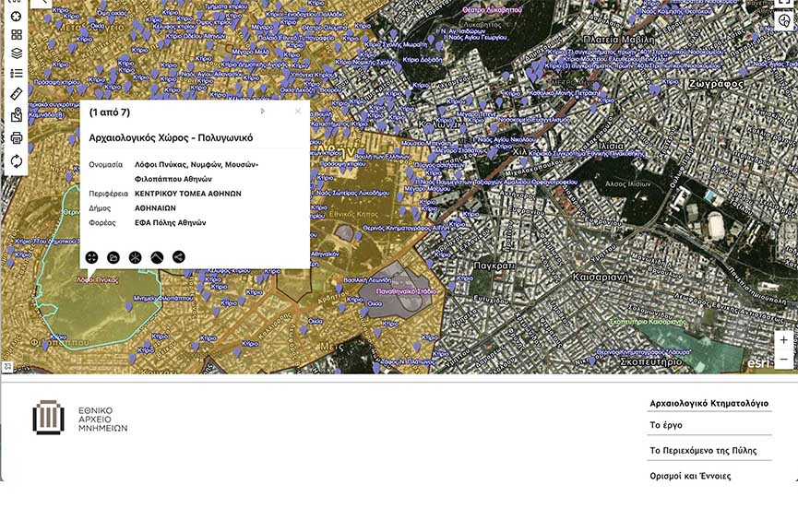Click the popup title Αρχαιολογικός Χώρος - Πολυγωνικό
798x532 pixels.
[171, 137]
